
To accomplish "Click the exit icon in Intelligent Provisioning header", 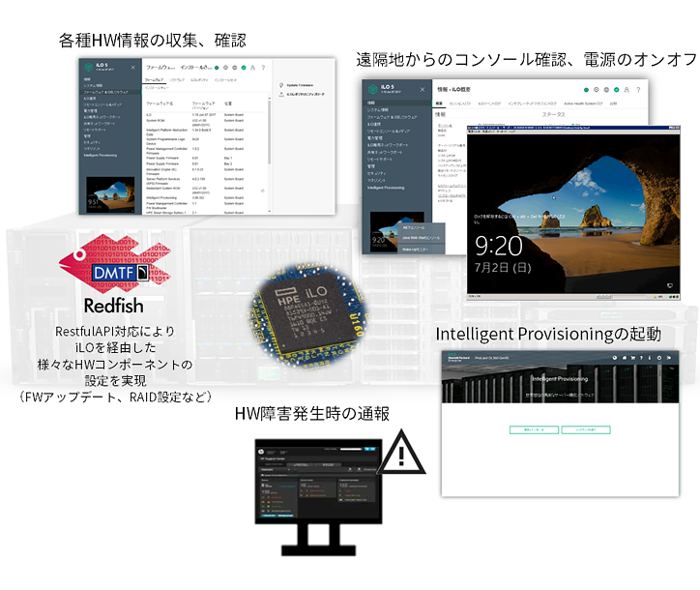I will tap(669, 358).
